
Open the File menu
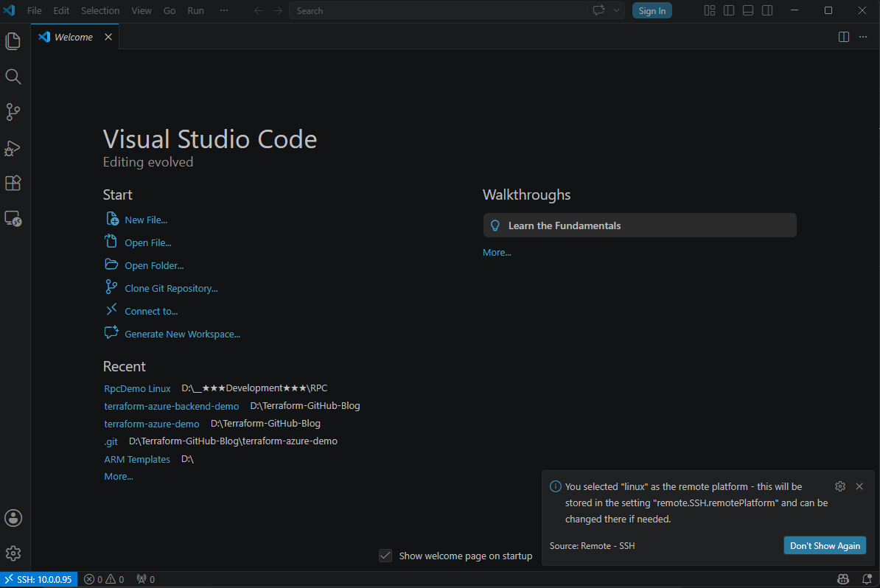[34, 10]
